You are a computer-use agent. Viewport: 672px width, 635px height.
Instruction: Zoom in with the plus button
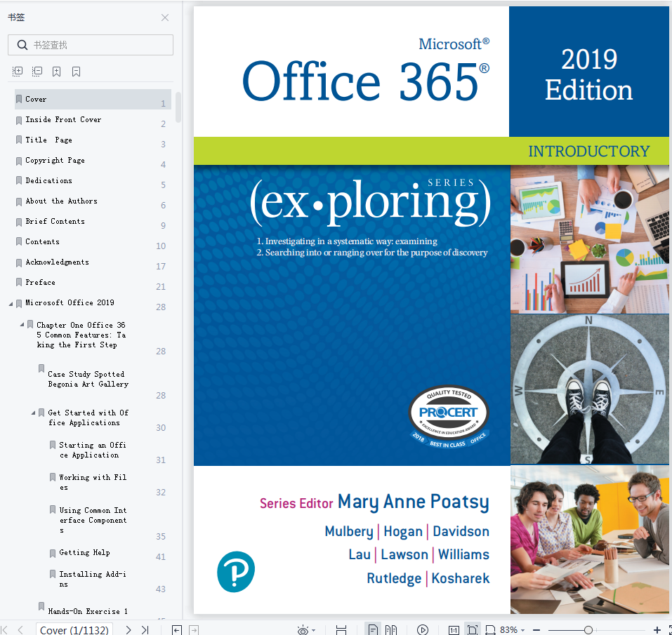[x=657, y=630]
